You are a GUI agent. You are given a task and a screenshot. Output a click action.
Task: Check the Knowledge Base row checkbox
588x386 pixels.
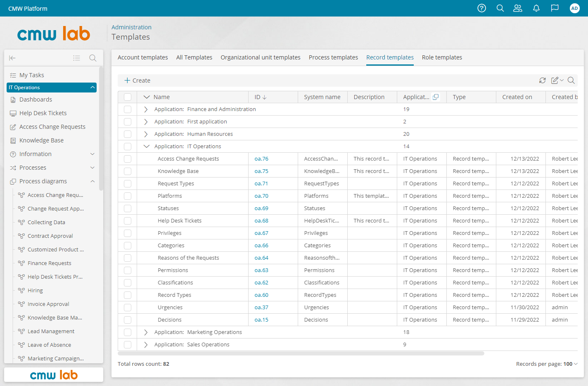pyautogui.click(x=128, y=171)
